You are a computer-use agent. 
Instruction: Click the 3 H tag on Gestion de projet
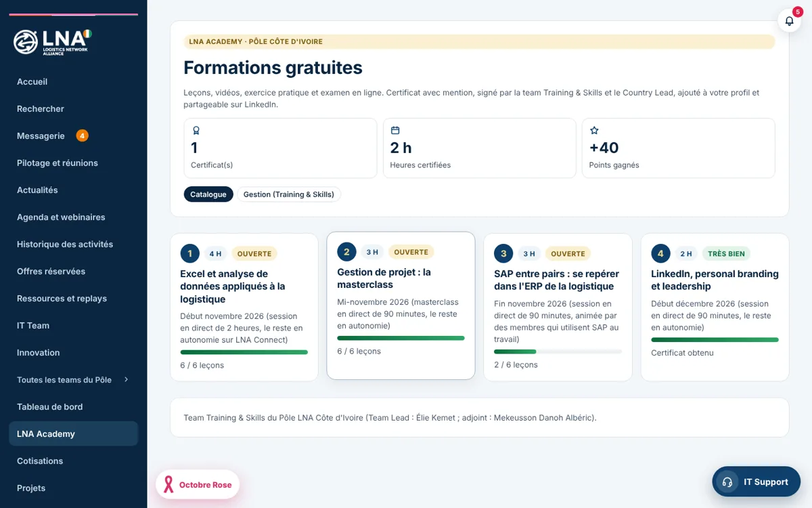coord(372,252)
